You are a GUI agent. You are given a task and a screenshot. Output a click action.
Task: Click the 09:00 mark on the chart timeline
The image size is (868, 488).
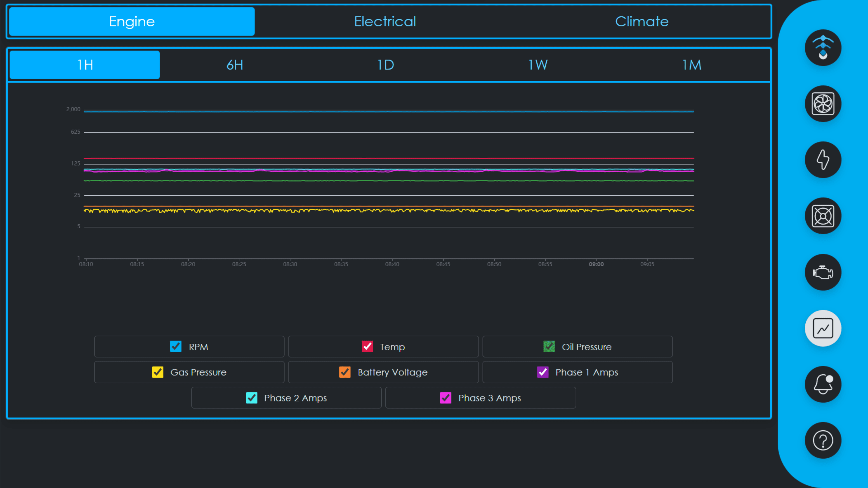tap(597, 264)
